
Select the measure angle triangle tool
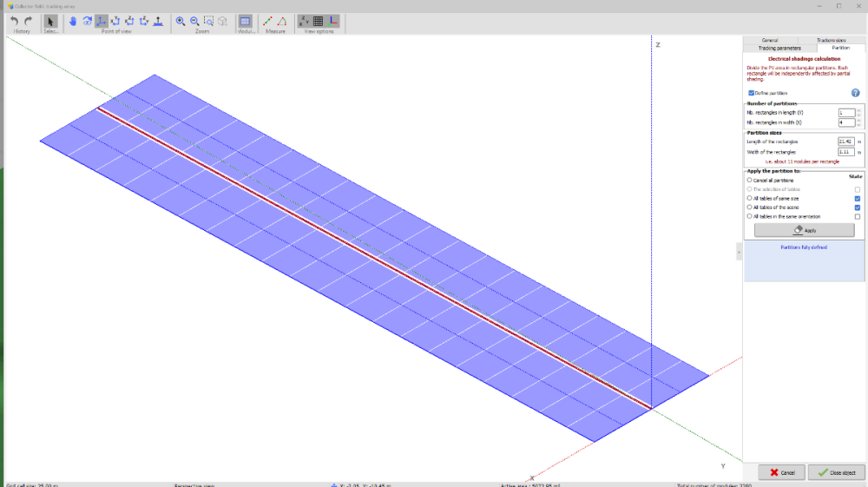pos(281,21)
